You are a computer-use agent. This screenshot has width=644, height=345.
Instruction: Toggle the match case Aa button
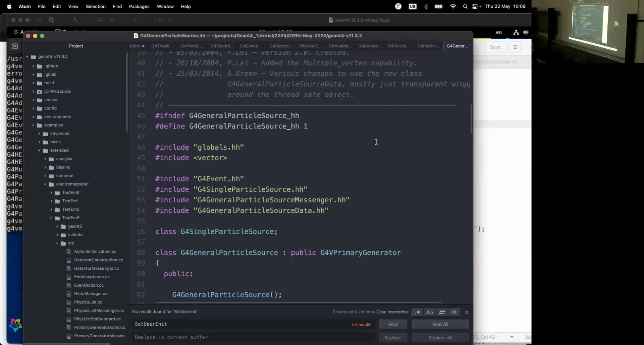coord(430,312)
